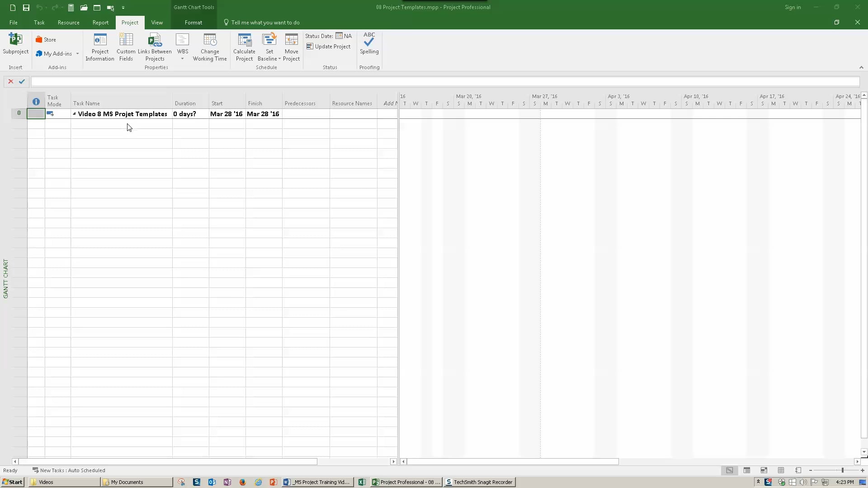Image resolution: width=868 pixels, height=488 pixels.
Task: Switch to Gantt Chart view in status bar
Action: point(729,470)
